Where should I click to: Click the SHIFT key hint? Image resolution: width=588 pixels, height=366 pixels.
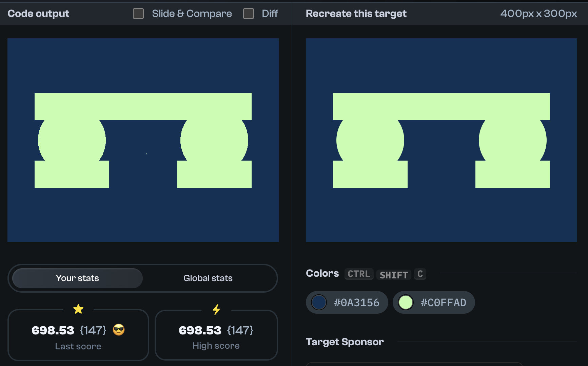pyautogui.click(x=394, y=275)
